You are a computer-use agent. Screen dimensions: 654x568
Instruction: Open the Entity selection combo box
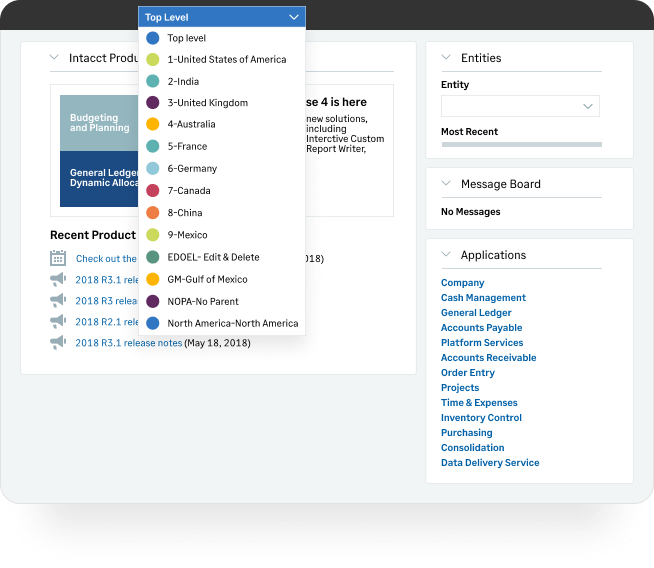(x=520, y=106)
